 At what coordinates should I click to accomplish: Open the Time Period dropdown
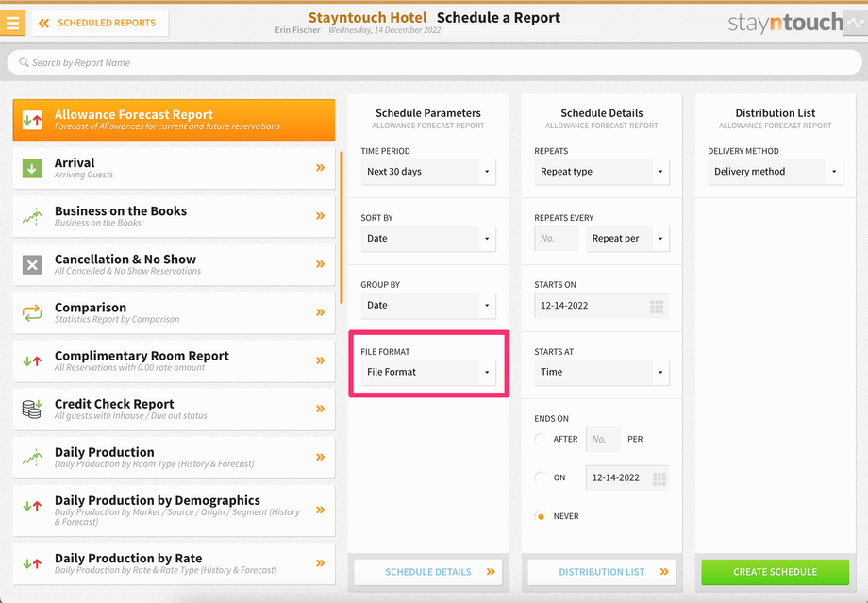click(428, 172)
